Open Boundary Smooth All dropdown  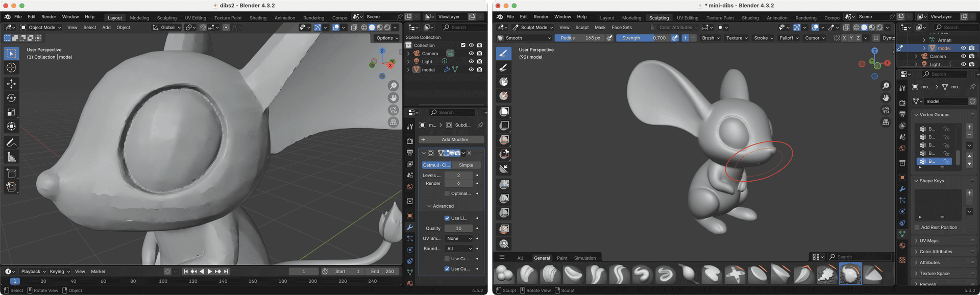(459, 249)
